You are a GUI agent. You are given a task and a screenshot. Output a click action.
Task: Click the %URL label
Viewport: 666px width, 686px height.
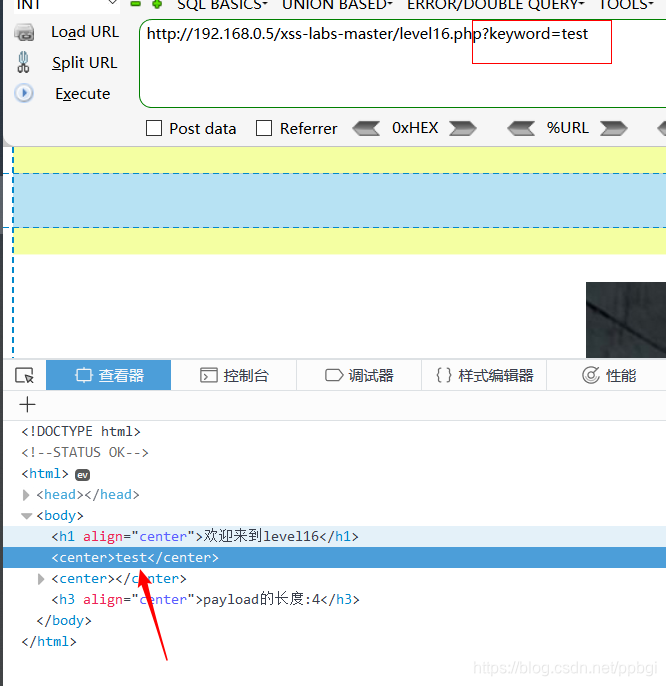pyautogui.click(x=568, y=128)
